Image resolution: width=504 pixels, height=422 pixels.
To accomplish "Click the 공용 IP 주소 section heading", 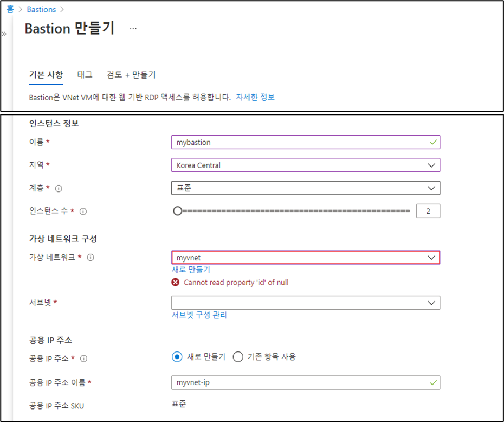I will (50, 340).
